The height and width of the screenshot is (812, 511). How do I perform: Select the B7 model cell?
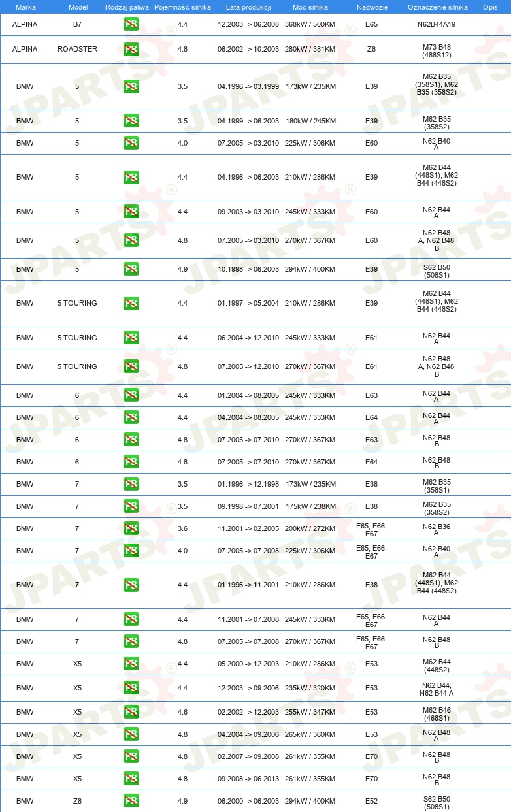[x=77, y=24]
